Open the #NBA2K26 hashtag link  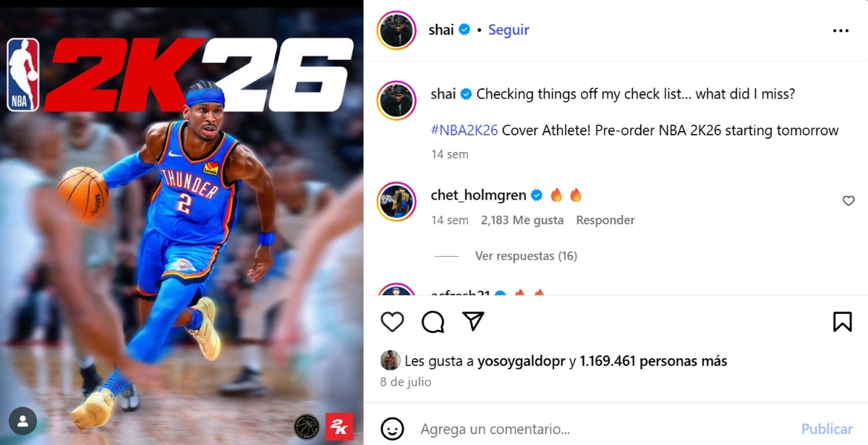pyautogui.click(x=464, y=131)
